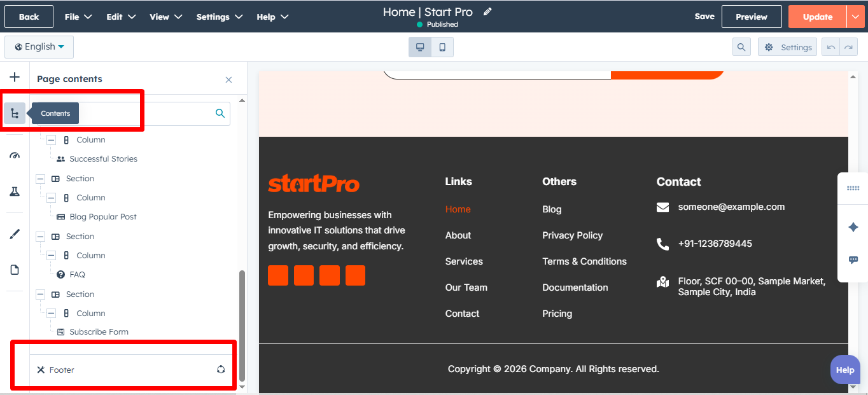The width and height of the screenshot is (868, 395).
Task: Open the Design pencil icon in sidebar
Action: [15, 234]
